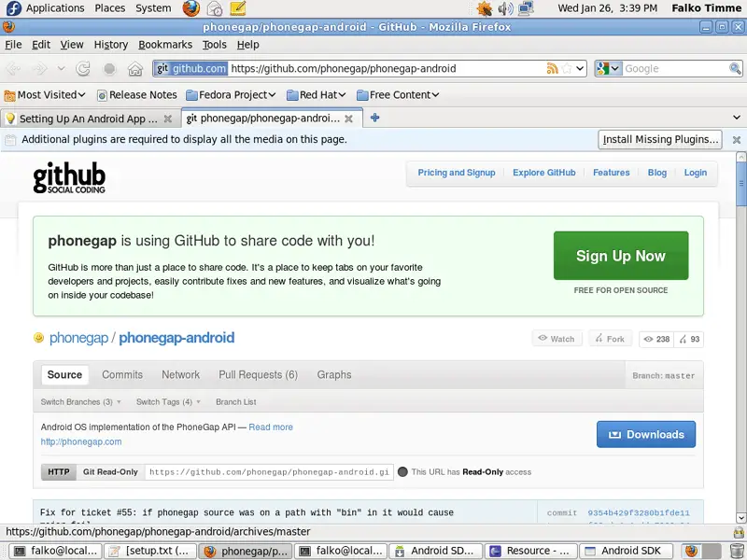The image size is (747, 560).
Task: Open the http://phonegap.com link
Action: tap(81, 441)
